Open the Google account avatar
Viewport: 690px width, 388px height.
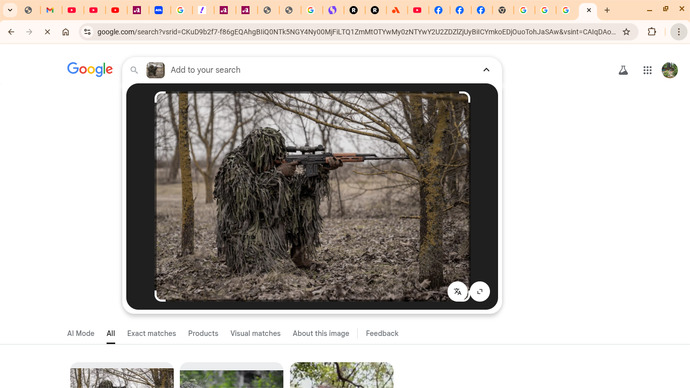[x=670, y=70]
